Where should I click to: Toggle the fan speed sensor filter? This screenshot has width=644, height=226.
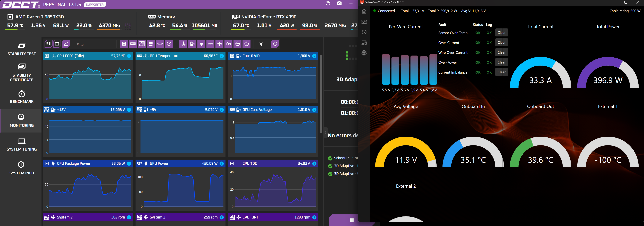220,44
